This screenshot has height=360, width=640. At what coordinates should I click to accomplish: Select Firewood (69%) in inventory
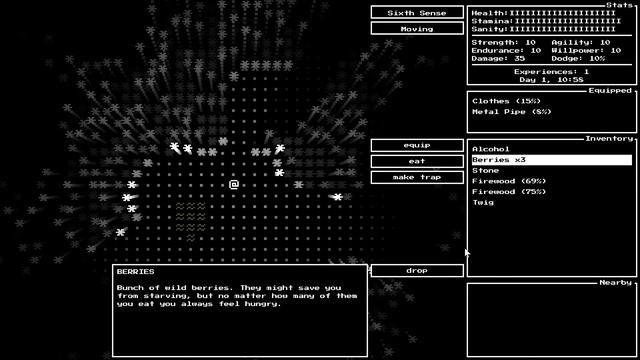(552, 181)
